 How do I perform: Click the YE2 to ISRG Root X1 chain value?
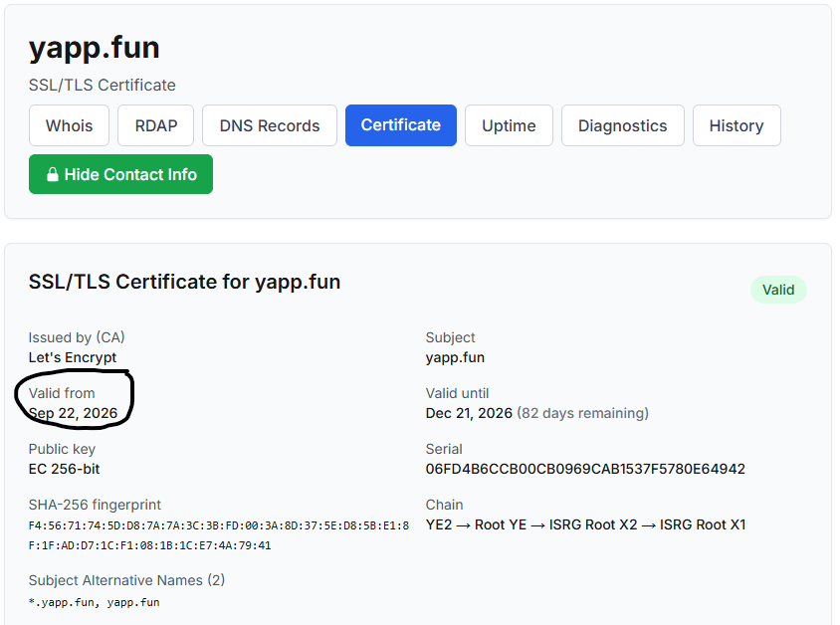pyautogui.click(x=585, y=524)
